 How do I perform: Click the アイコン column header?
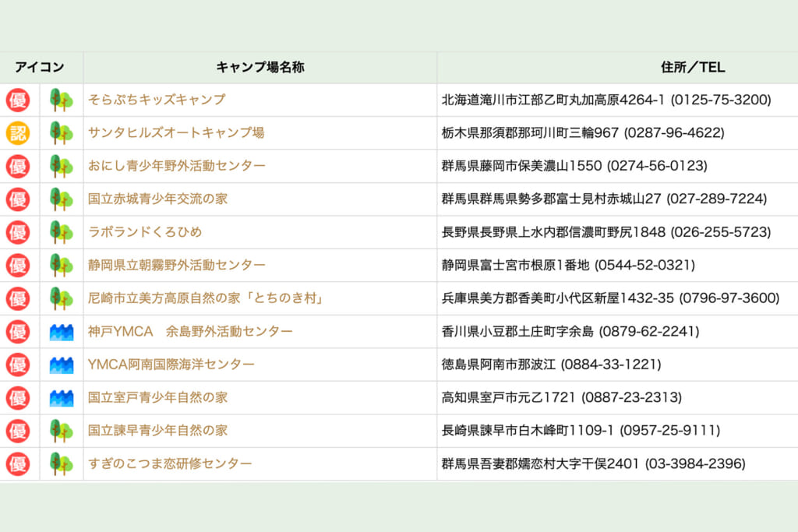coord(40,67)
